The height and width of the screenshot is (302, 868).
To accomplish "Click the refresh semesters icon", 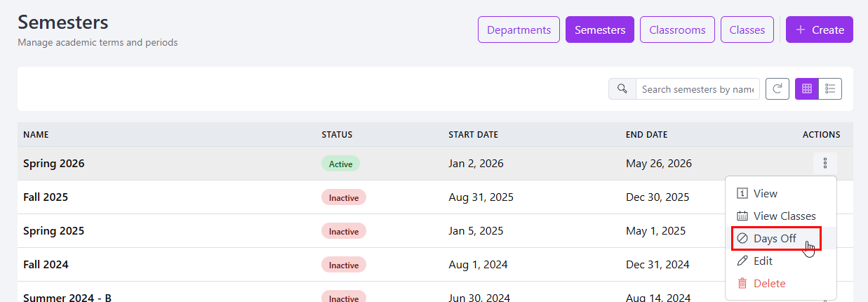I will coord(777,89).
